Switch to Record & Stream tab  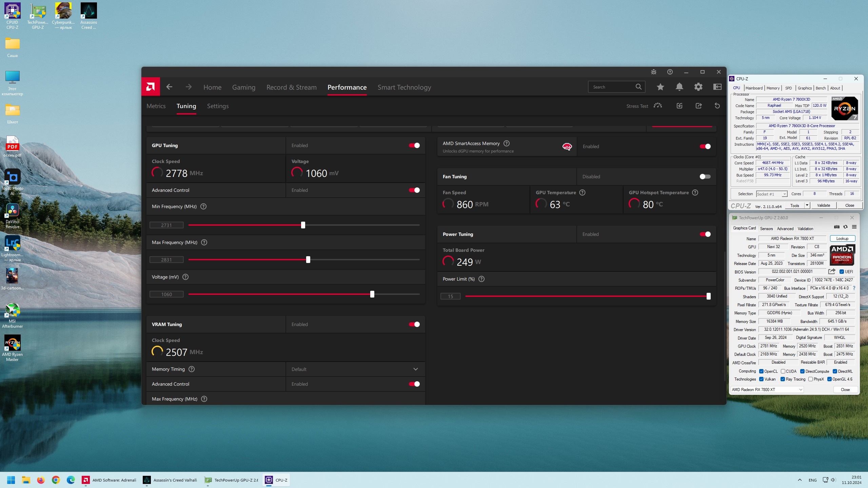coord(291,87)
